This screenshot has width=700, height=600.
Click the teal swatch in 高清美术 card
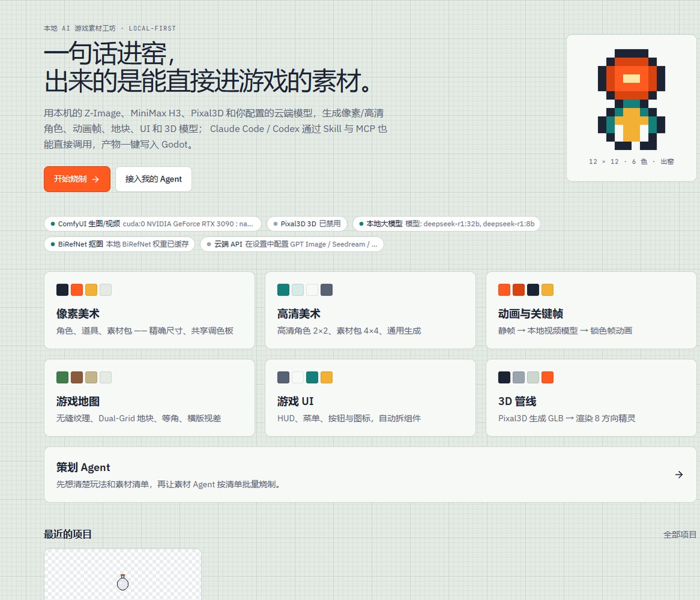click(283, 290)
